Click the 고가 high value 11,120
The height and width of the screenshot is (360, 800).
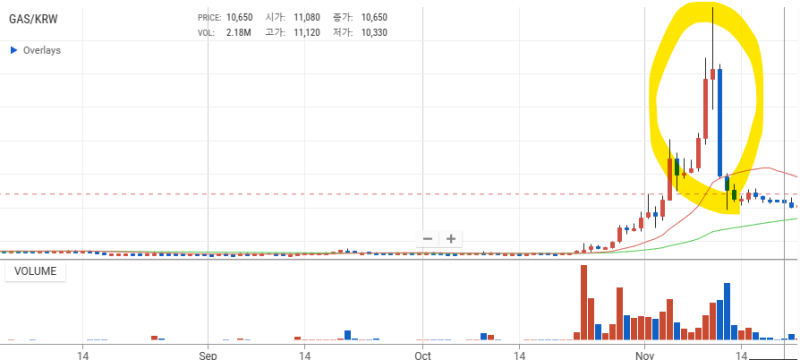(307, 33)
